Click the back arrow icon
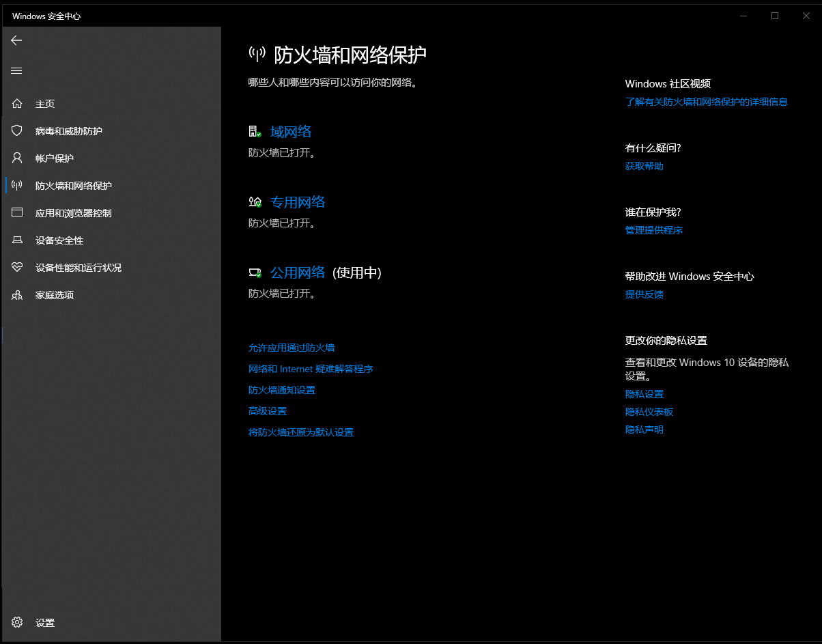The width and height of the screenshot is (822, 644). click(16, 40)
